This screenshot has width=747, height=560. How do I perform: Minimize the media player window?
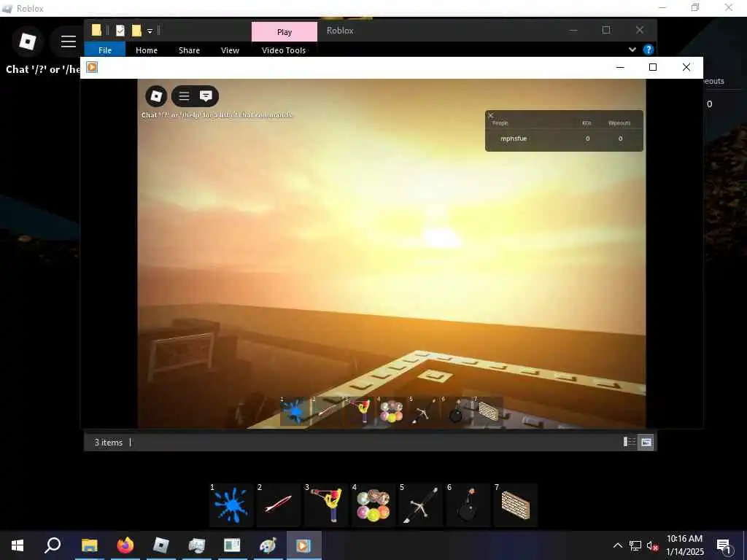pyautogui.click(x=620, y=67)
